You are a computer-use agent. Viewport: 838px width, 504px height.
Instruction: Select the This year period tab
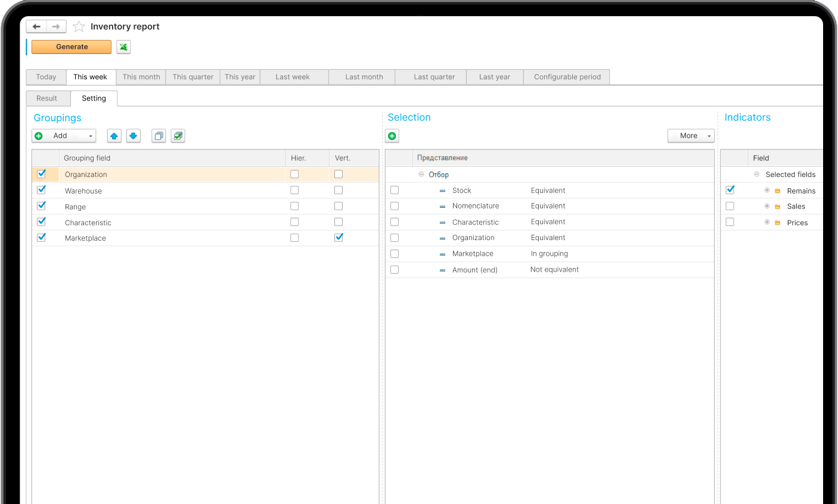point(240,77)
